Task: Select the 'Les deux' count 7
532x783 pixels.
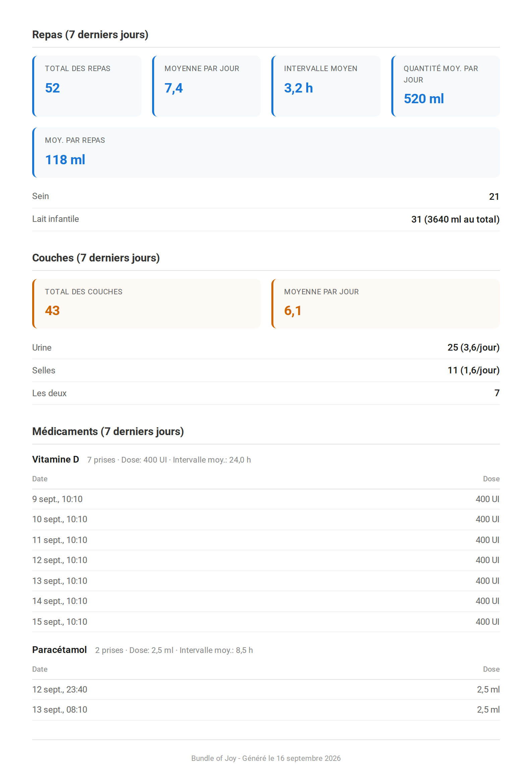Action: [496, 393]
